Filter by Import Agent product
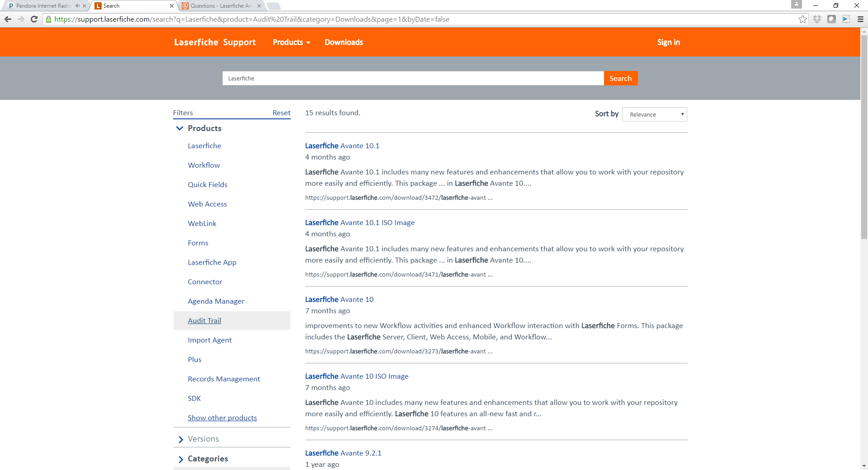868x470 pixels. tap(210, 340)
